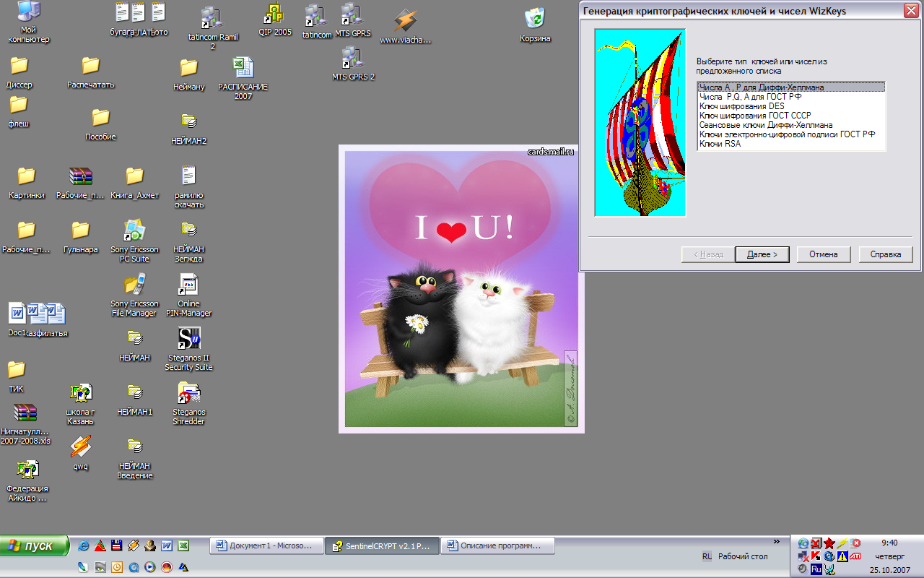Click the ship illustration in WizKeys wizard
Viewport: 924px width, 578px height.
pos(640,123)
